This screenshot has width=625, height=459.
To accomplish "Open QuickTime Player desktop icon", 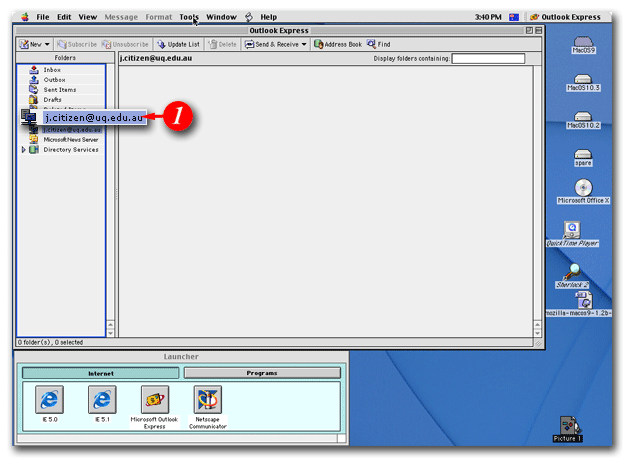I will (572, 231).
